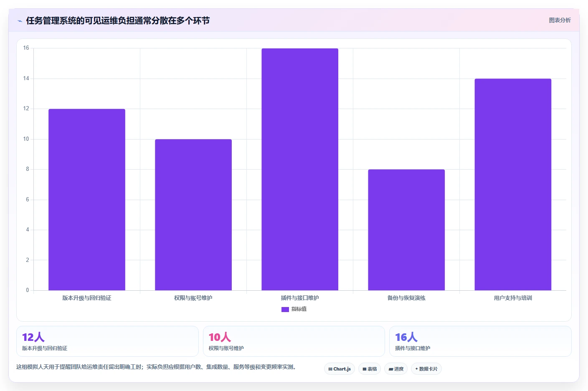Viewport: 588px width, 391px height.
Task: Click the y-axis tick labeled 16
Action: click(26, 48)
